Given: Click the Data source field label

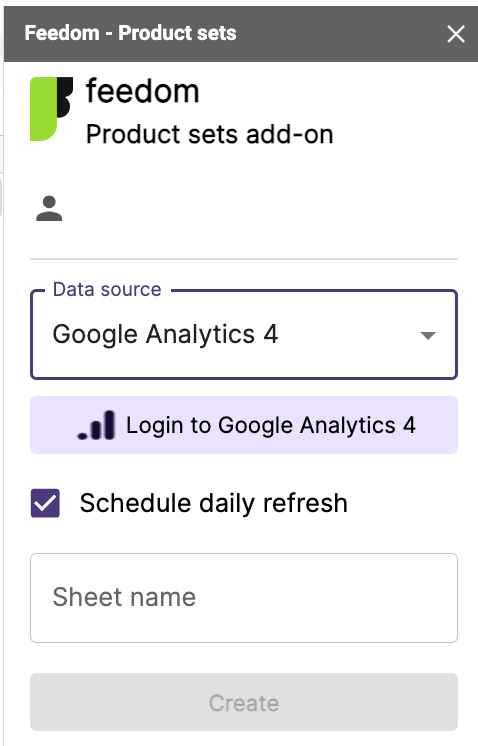Looking at the screenshot, I should tap(107, 289).
